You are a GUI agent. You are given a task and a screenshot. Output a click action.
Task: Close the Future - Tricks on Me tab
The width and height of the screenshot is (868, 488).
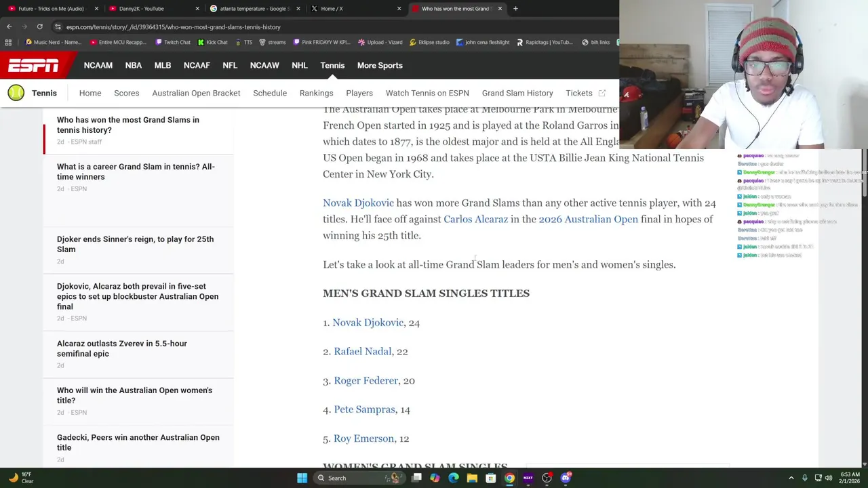point(96,9)
